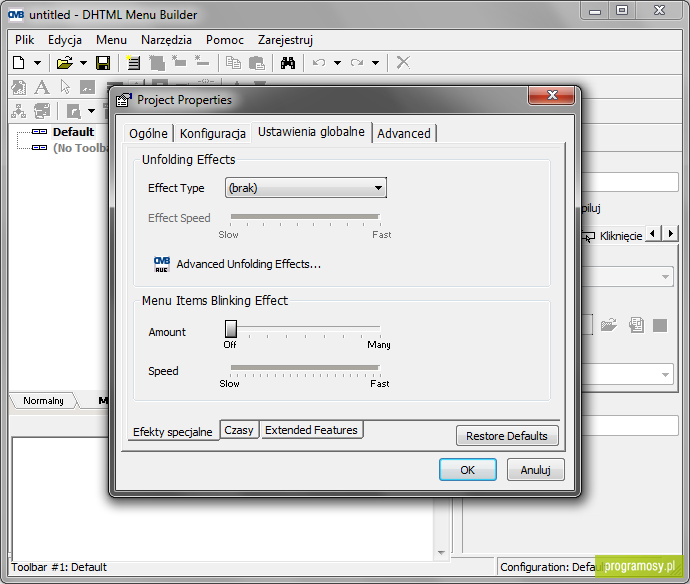Open the Zarejestruj menu

coord(285,40)
